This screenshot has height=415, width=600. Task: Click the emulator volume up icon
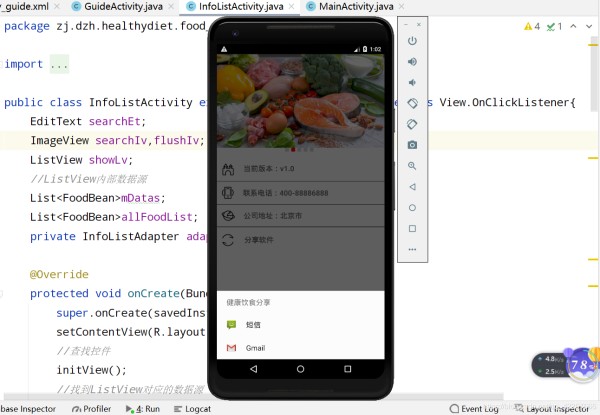click(412, 62)
